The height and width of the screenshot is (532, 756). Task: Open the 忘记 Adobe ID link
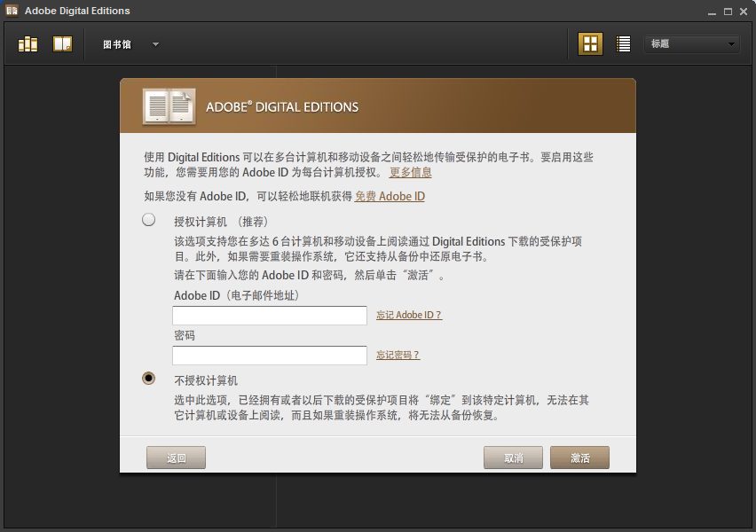click(x=408, y=315)
